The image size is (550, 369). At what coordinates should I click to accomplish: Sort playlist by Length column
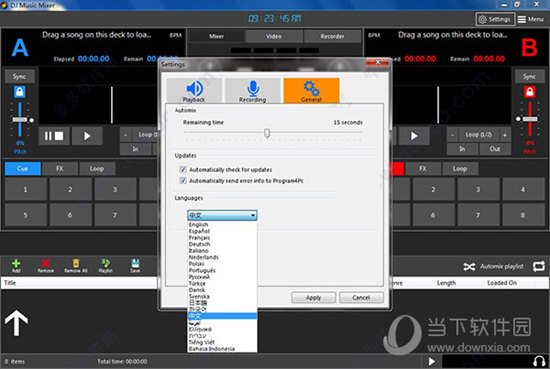click(447, 283)
